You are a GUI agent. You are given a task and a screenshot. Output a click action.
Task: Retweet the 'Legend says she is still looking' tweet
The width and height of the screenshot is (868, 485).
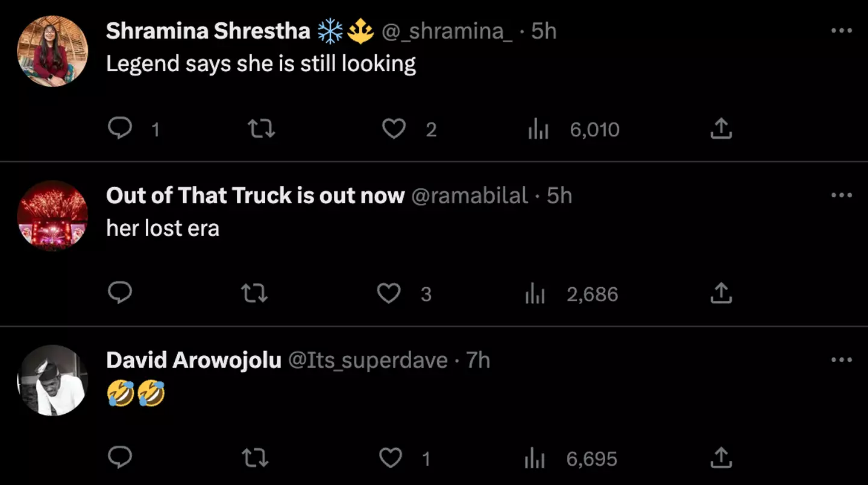[x=262, y=128]
